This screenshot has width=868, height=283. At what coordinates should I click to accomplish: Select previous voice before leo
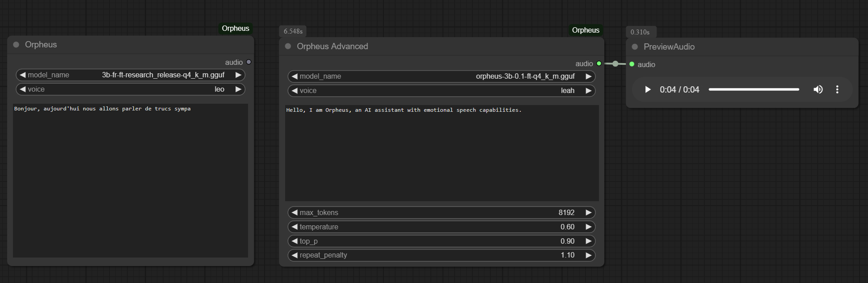tap(23, 89)
